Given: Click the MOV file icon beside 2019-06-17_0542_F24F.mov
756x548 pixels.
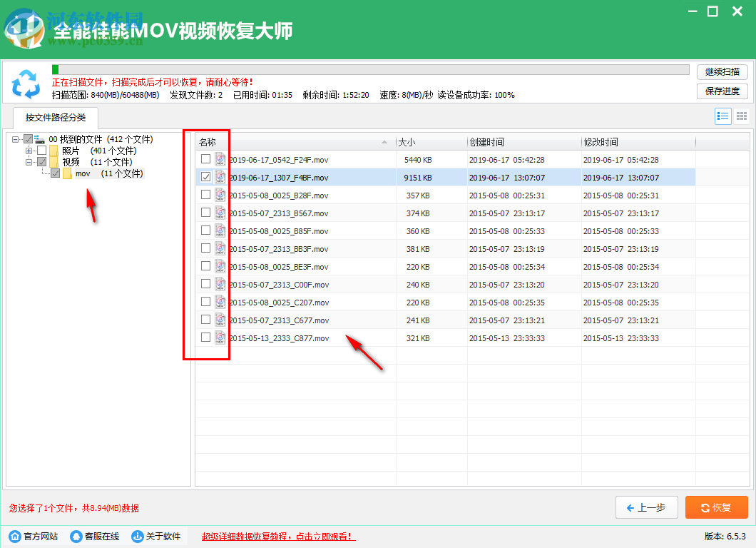Looking at the screenshot, I should coord(220,159).
